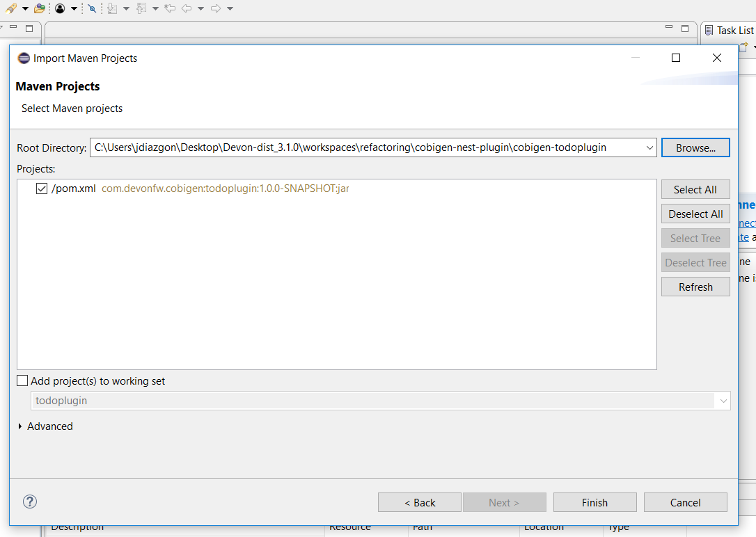Image resolution: width=756 pixels, height=537 pixels.
Task: Toggle the Link with Editor toolbar icon
Action: click(x=92, y=8)
